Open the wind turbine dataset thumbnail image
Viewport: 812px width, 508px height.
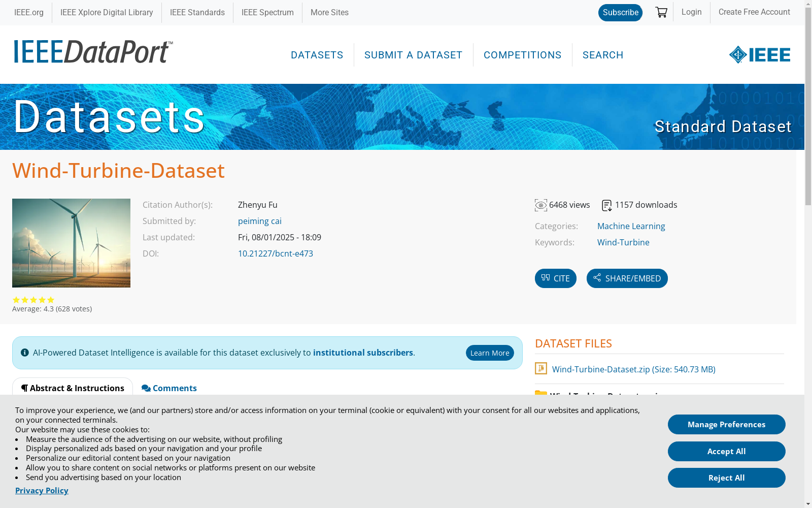pos(71,243)
